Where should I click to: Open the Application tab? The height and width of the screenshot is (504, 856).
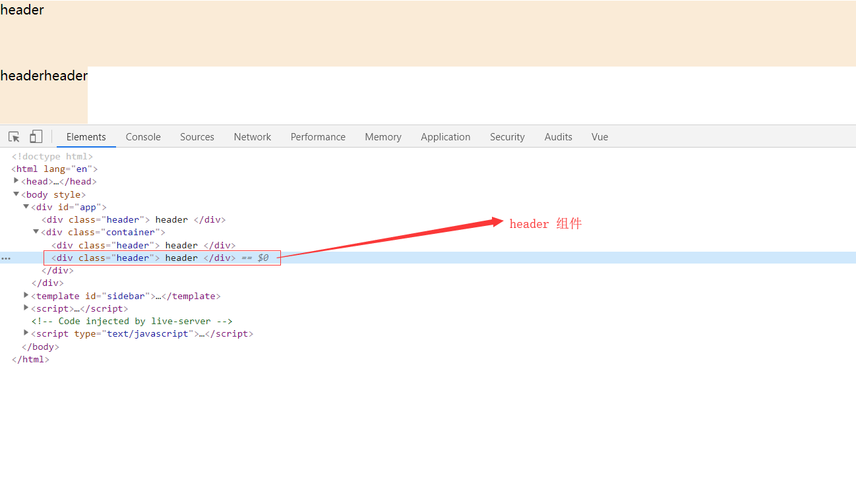click(x=446, y=136)
